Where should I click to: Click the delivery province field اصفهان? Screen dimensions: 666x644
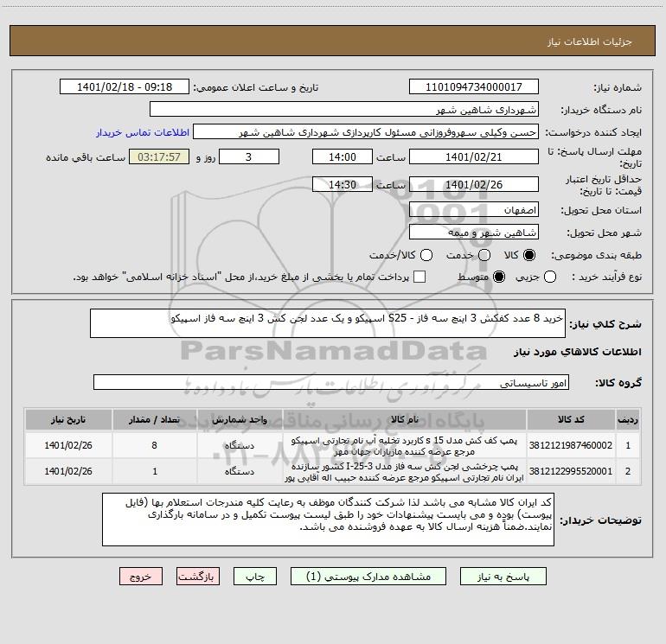[x=474, y=209]
